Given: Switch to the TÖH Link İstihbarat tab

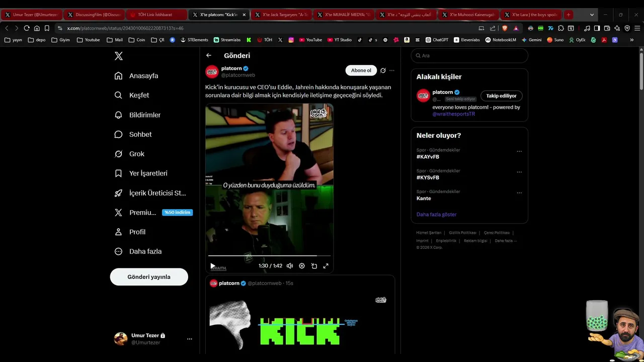Looking at the screenshot, I should point(156,15).
